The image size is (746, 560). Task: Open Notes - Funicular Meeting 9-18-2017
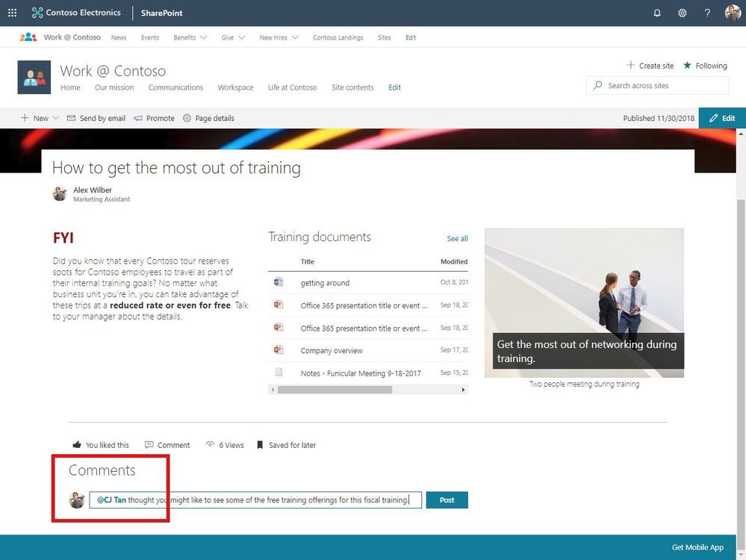[361, 373]
